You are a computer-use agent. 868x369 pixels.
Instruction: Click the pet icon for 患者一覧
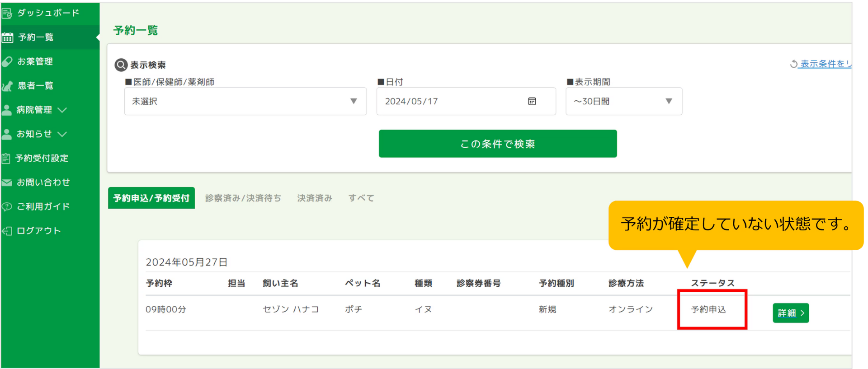click(x=8, y=86)
